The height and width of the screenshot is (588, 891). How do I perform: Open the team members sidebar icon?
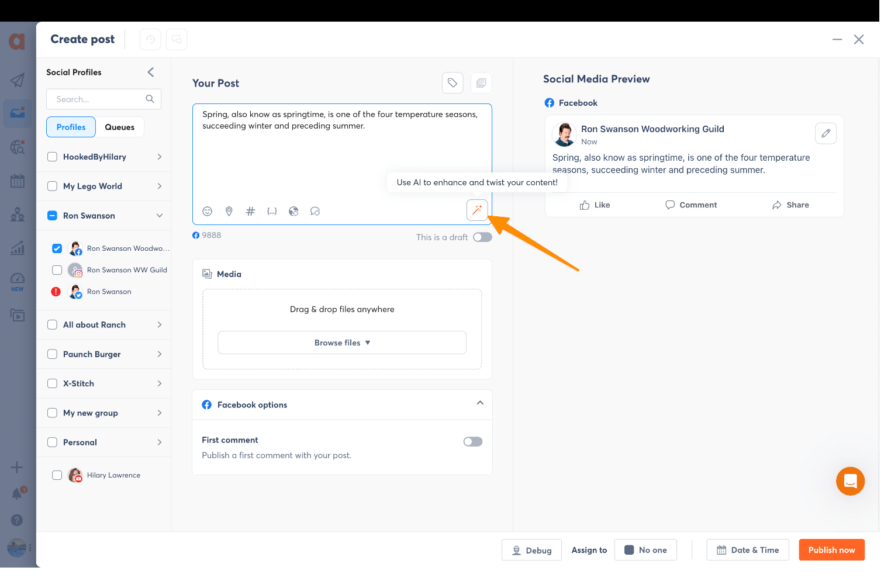coord(18,215)
